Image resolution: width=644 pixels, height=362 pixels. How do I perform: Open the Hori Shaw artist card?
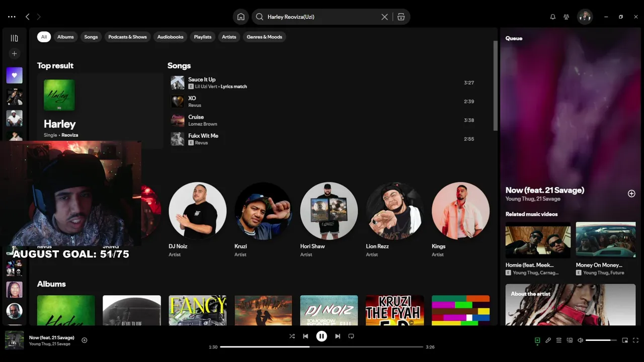pos(329,220)
